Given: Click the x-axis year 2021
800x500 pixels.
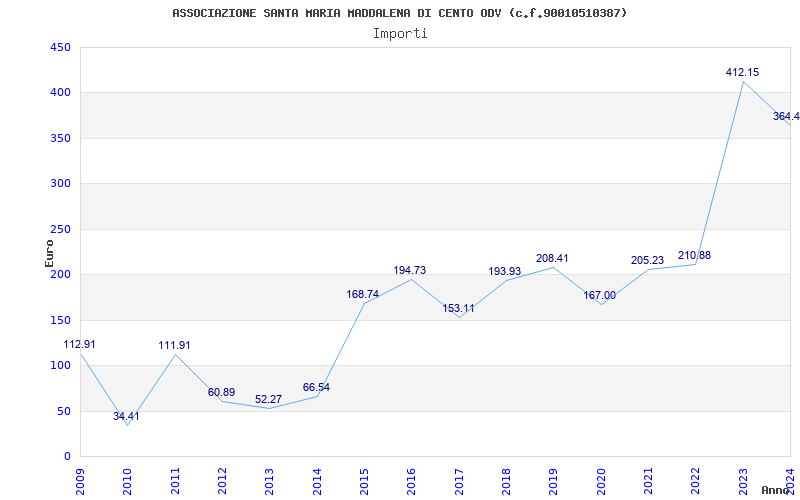Looking at the screenshot, I should pyautogui.click(x=648, y=481).
